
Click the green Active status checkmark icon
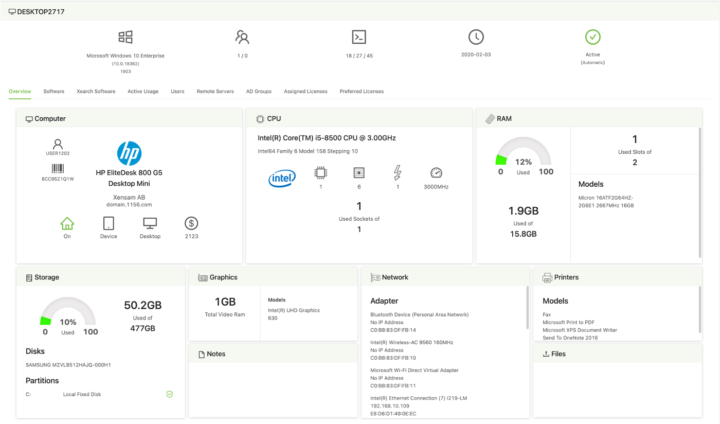click(x=592, y=37)
